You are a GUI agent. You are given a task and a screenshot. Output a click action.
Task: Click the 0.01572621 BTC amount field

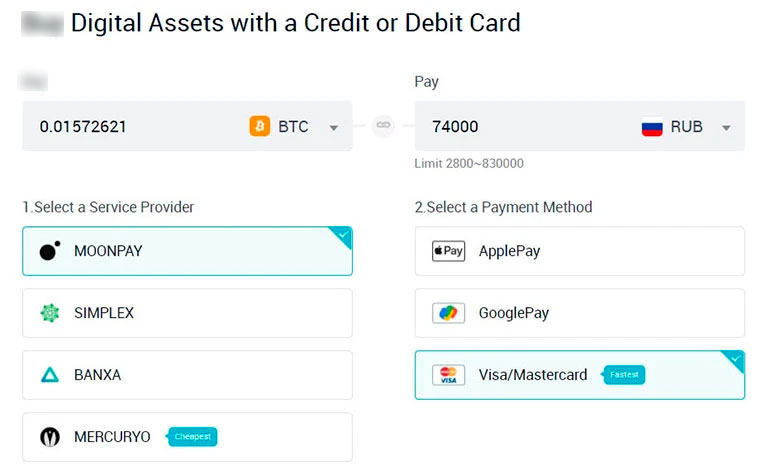(130, 127)
